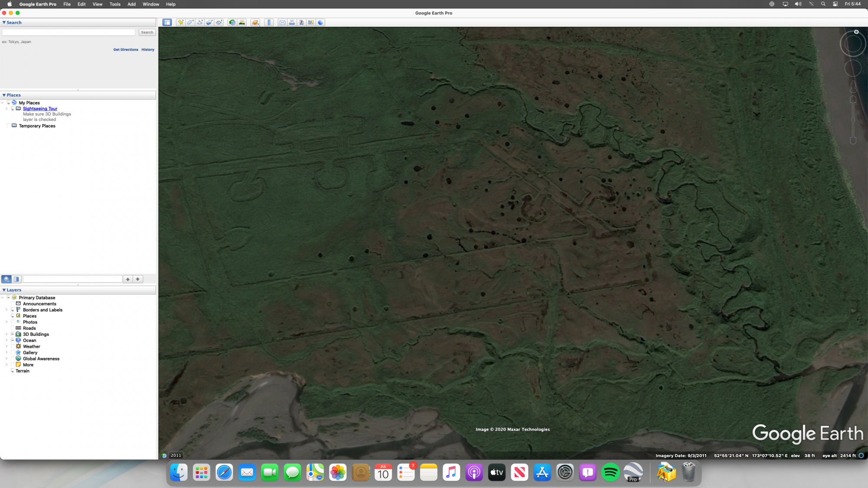Screen dimensions: 868x488
Task: Click the zoom slider on the navigation control
Action: tap(853, 119)
